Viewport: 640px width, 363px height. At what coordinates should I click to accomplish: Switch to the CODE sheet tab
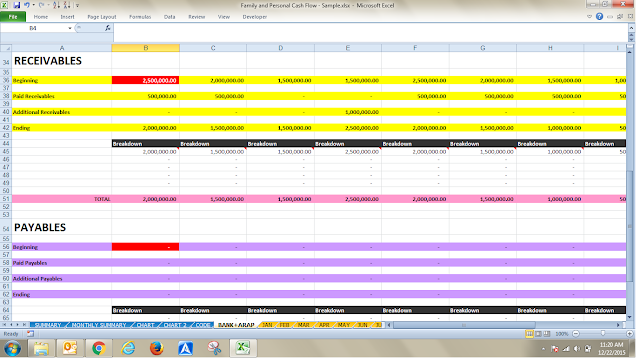pyautogui.click(x=203, y=325)
